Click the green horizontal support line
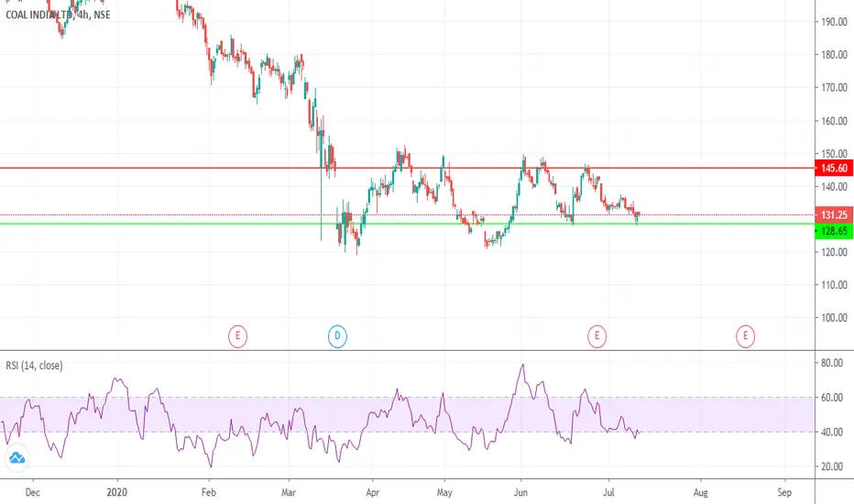The image size is (854, 504). coord(408,224)
